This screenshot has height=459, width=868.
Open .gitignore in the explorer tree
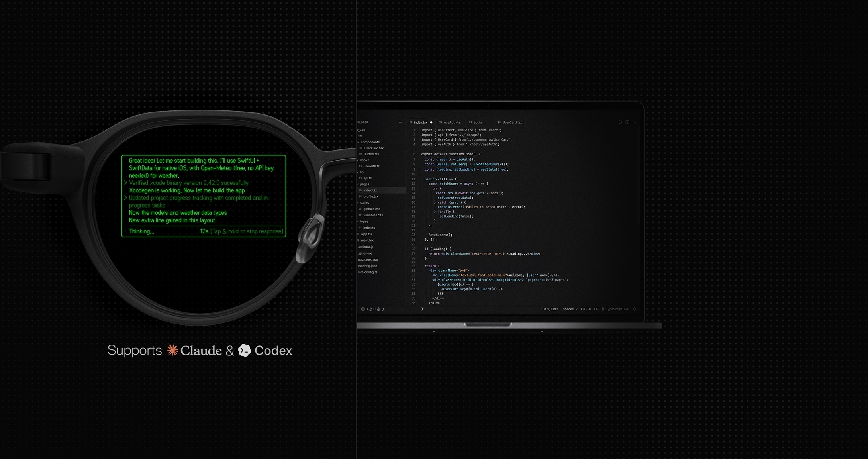tap(365, 253)
